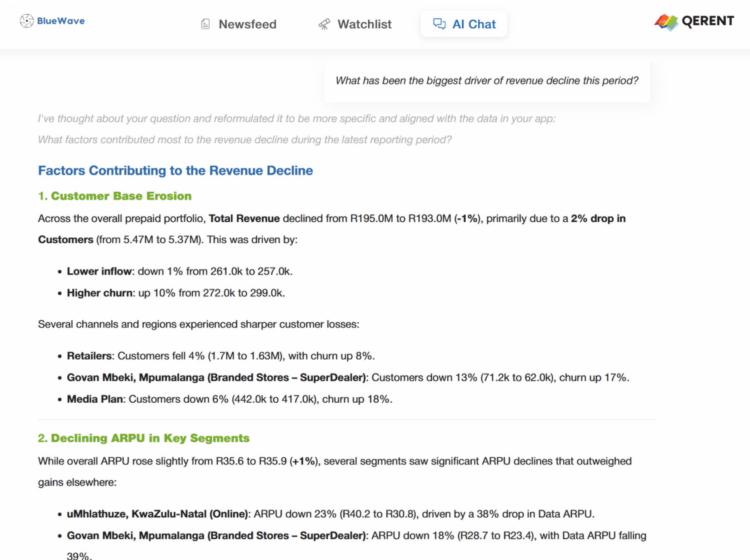
Task: Click the QERENT wordmark
Action: (708, 21)
